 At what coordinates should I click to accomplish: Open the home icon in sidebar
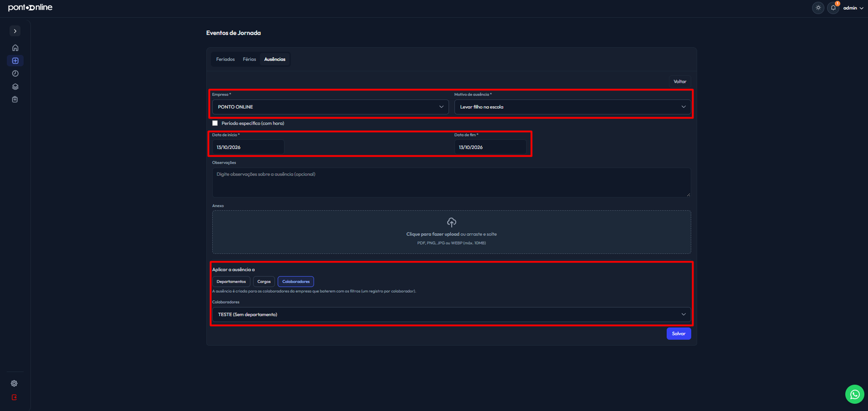[15, 48]
